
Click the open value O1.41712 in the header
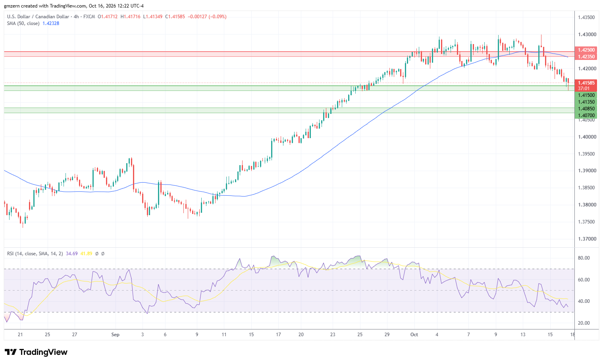(108, 17)
